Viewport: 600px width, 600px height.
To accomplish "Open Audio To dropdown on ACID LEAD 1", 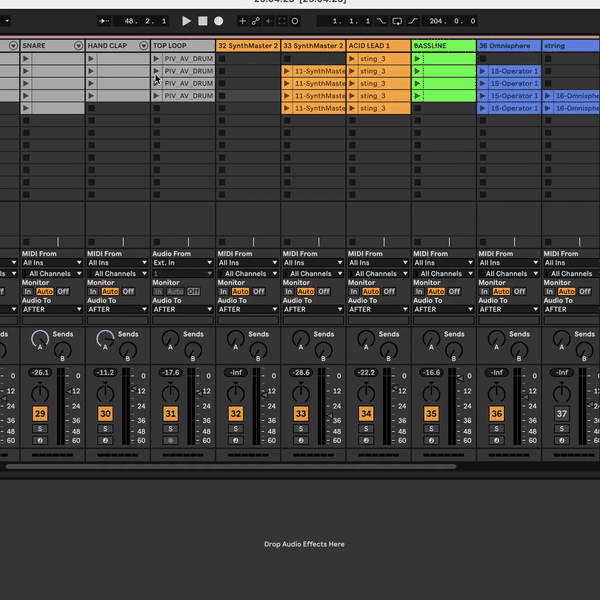I will click(x=378, y=309).
